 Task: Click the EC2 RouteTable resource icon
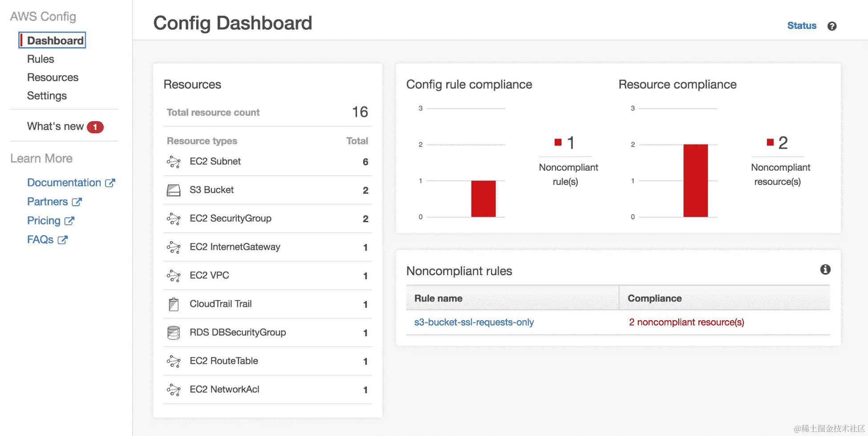[x=174, y=361]
